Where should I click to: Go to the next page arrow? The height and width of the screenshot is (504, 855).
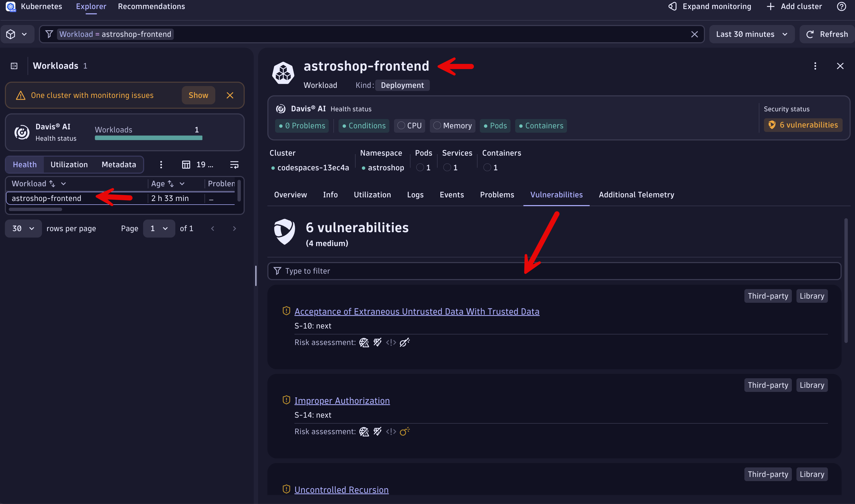coord(234,229)
